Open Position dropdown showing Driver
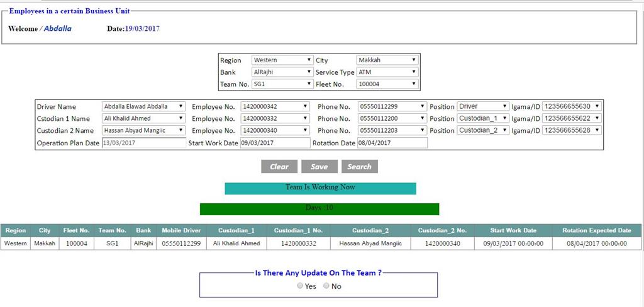Viewport: 644px width, 307px height. pyautogui.click(x=483, y=106)
